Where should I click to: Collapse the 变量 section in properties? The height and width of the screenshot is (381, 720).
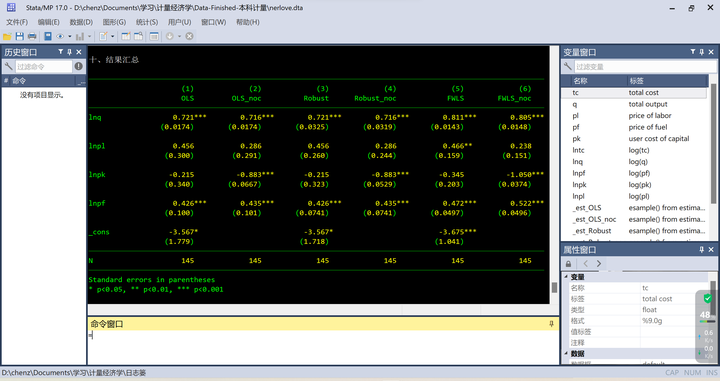click(x=566, y=277)
